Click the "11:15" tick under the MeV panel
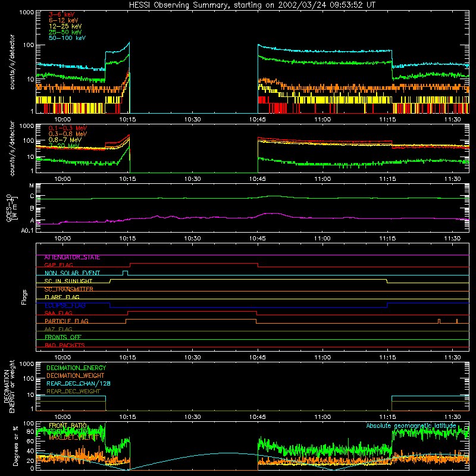The width and height of the screenshot is (476, 476). [387, 179]
